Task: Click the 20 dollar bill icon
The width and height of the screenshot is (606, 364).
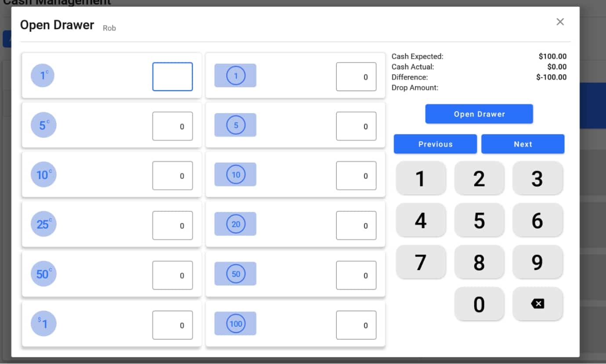Action: pos(235,224)
